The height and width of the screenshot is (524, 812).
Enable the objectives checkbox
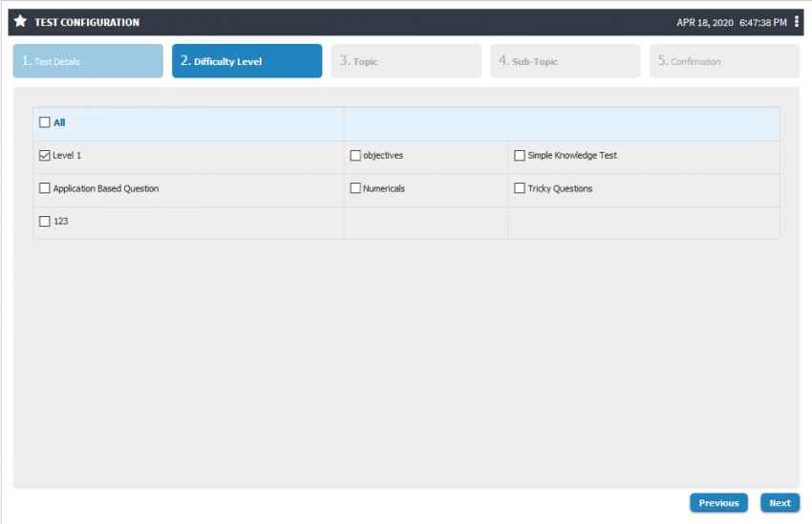(355, 156)
